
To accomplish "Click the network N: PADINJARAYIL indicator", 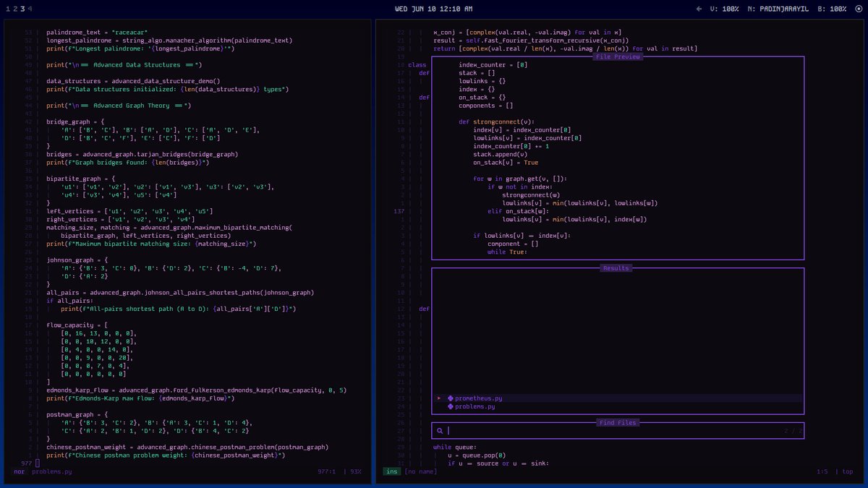I will point(778,9).
